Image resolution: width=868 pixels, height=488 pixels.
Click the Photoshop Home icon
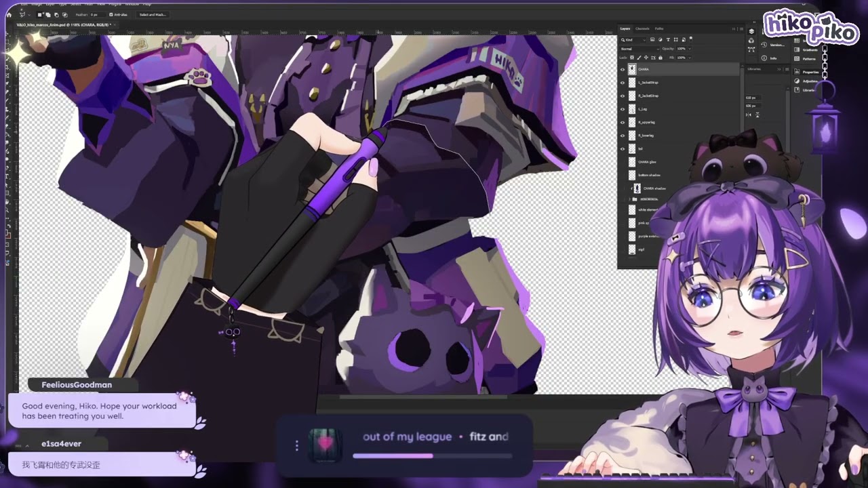tap(9, 15)
